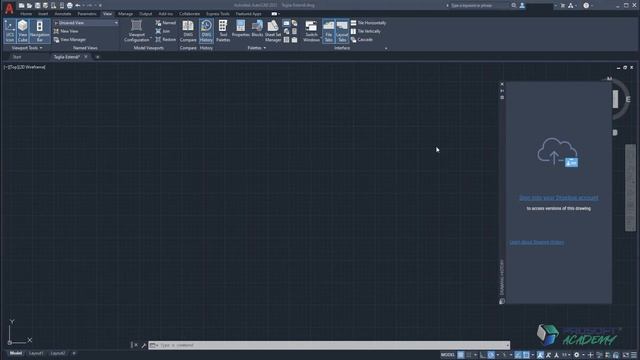Toggle the View Cube button
The height and width of the screenshot is (360, 640).
click(x=22, y=31)
